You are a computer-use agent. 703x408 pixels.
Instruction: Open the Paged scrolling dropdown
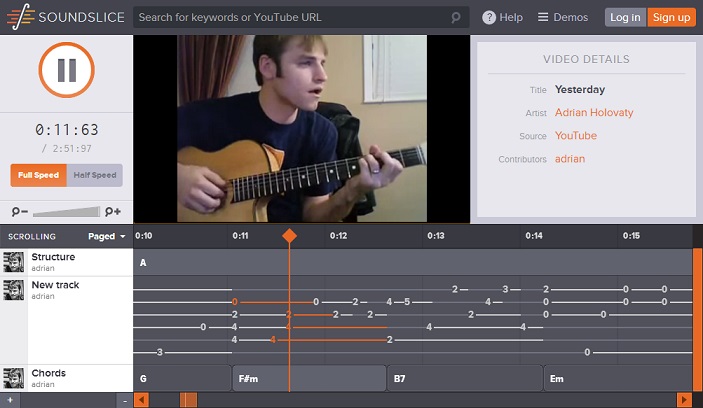[107, 237]
